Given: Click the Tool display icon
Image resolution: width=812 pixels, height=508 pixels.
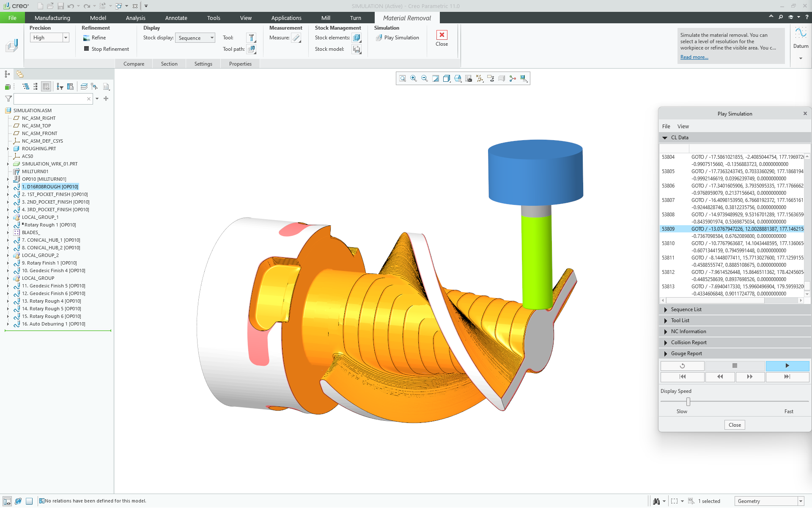Looking at the screenshot, I should point(251,38).
